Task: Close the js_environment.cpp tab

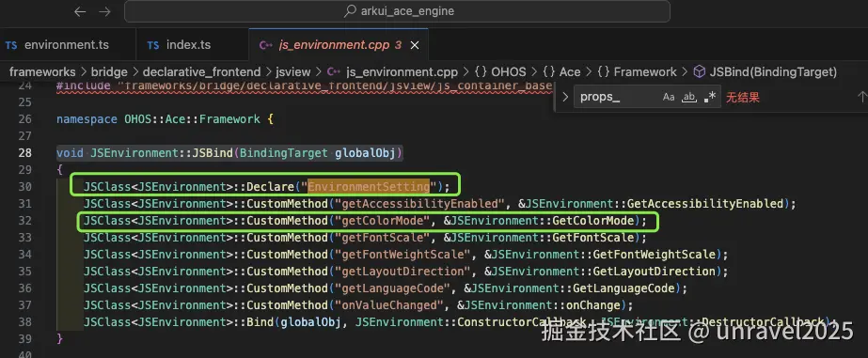Action: [415, 45]
